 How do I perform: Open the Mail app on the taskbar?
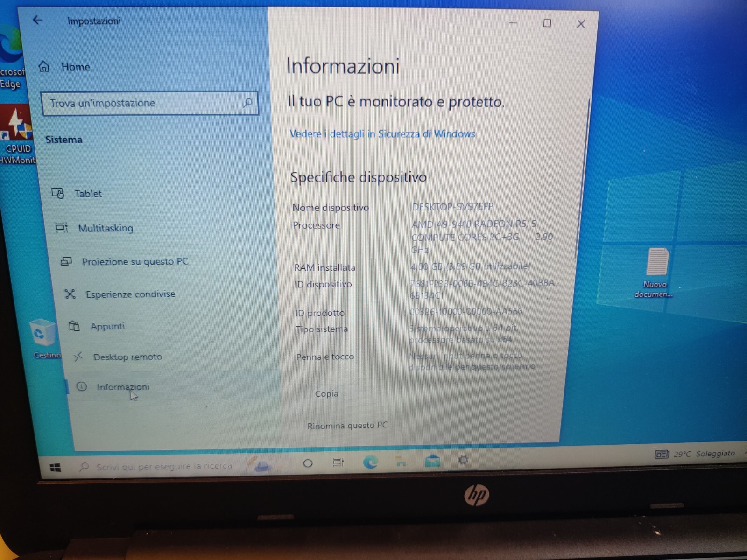pyautogui.click(x=432, y=461)
